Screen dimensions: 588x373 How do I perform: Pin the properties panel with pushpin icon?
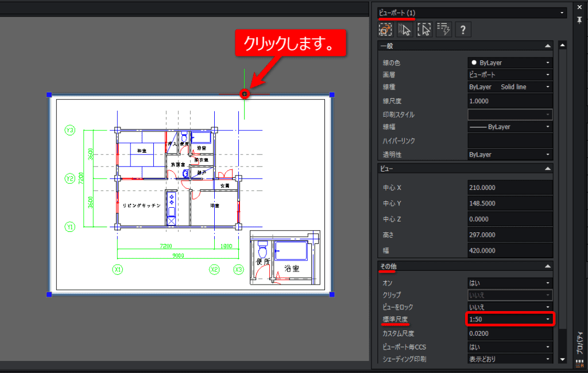point(579,20)
